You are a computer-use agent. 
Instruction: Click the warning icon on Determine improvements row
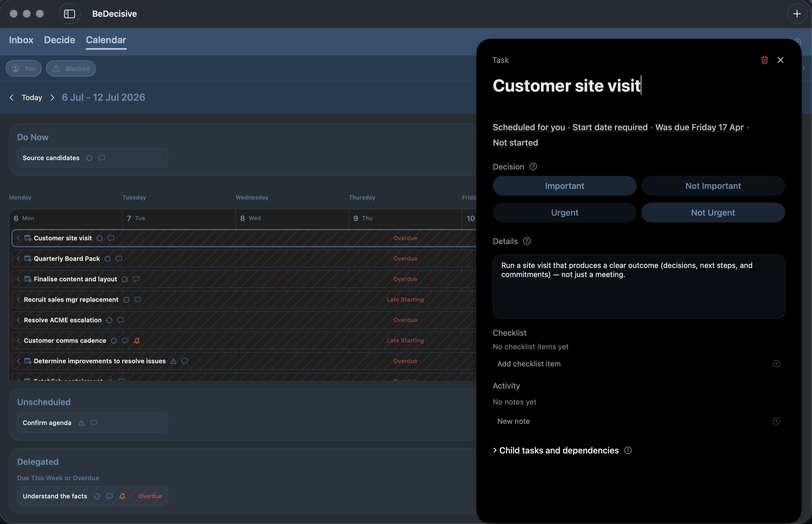click(173, 361)
